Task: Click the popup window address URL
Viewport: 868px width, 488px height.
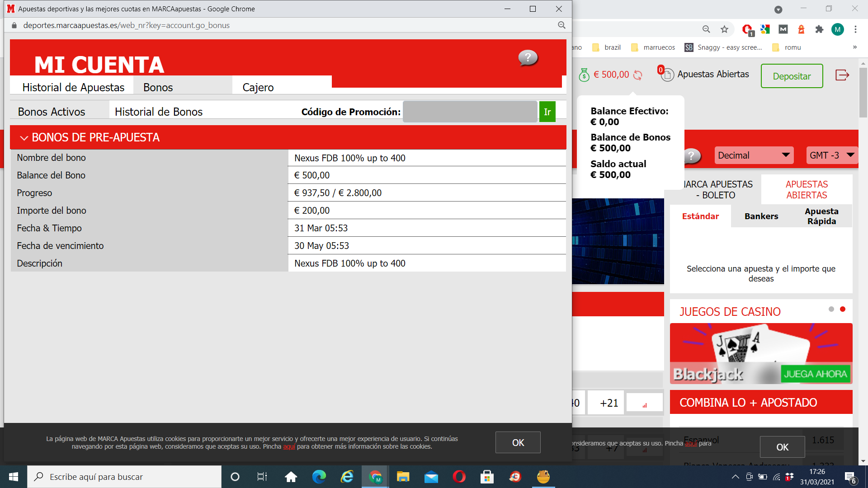Action: [x=127, y=25]
